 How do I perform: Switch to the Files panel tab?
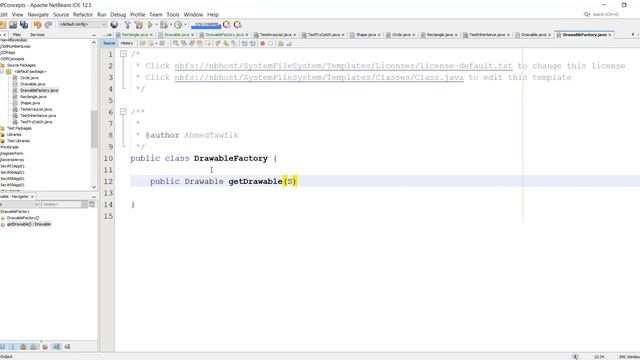[17, 35]
